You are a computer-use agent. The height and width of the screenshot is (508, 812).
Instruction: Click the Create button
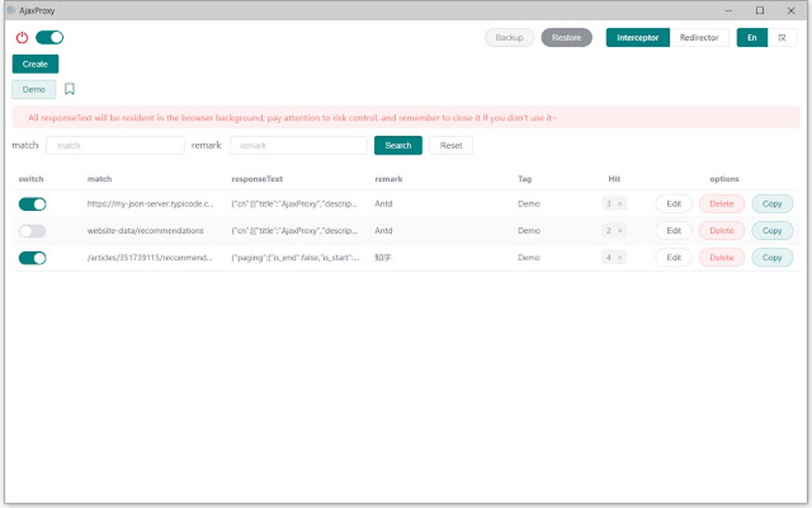(34, 64)
